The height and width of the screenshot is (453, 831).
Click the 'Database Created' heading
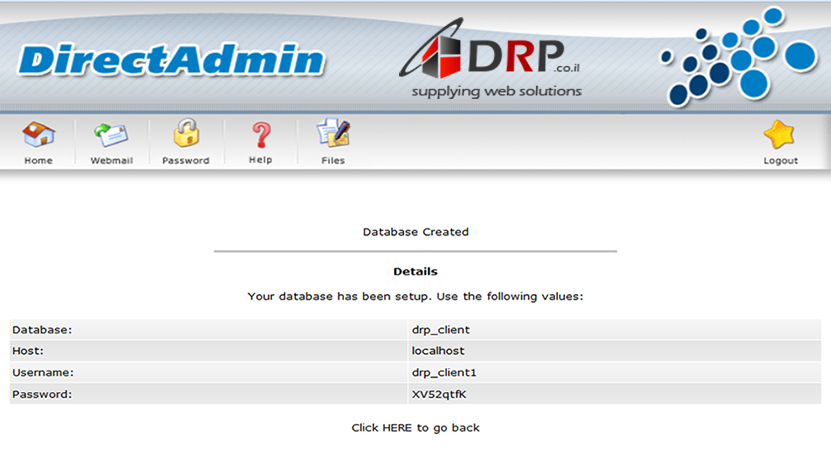415,232
